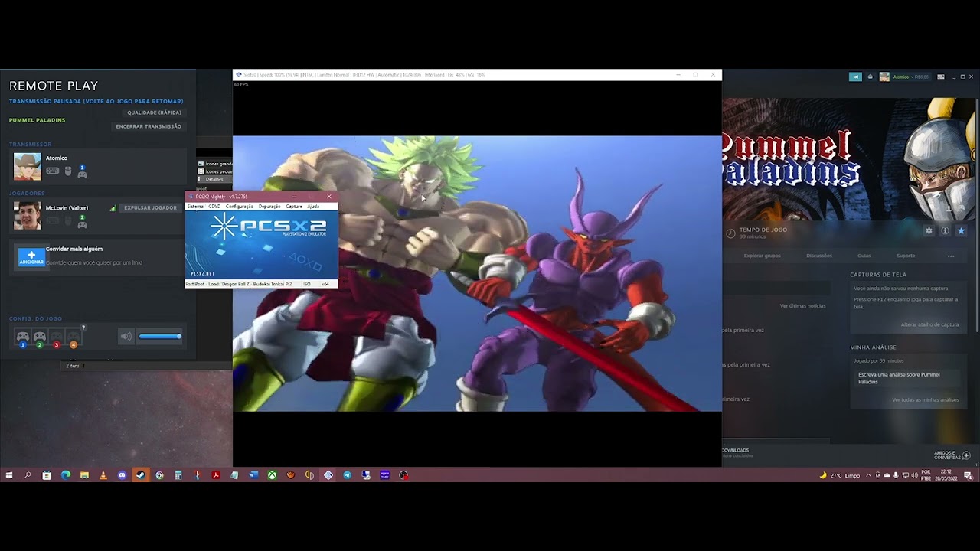Open PCSX2 Ajuda menu

click(x=313, y=207)
